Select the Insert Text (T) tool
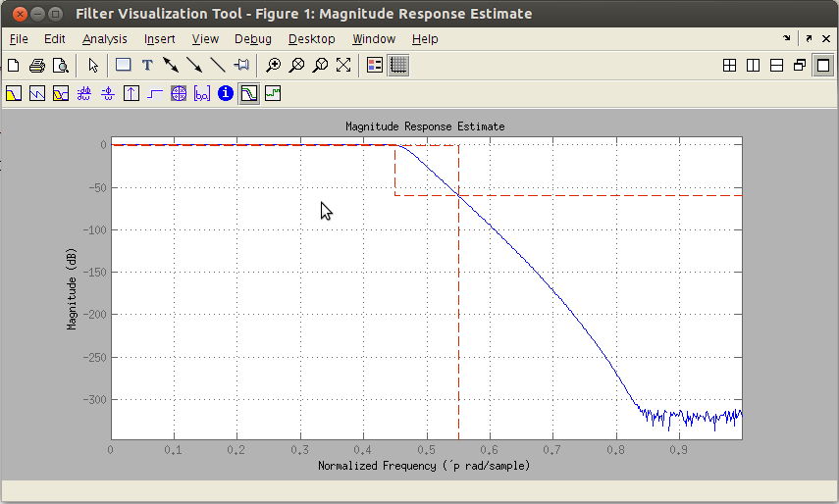Viewport: 839px width, 504px height. point(147,65)
